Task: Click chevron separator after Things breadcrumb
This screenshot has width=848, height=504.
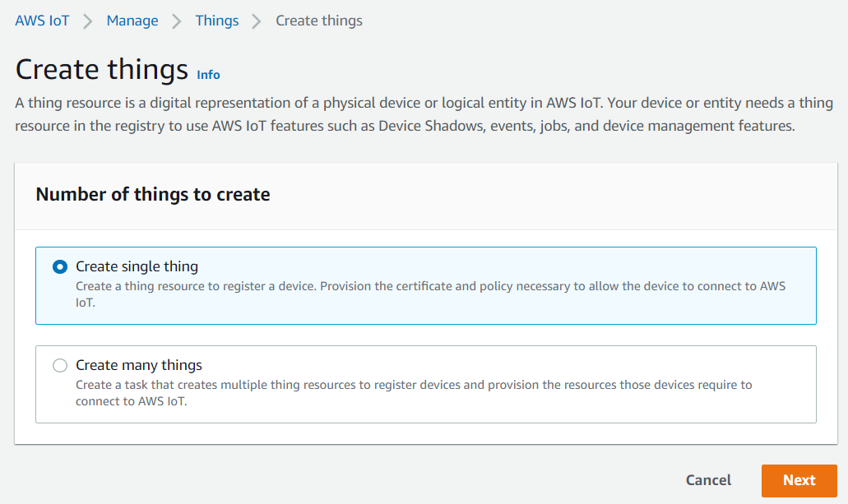Action: pyautogui.click(x=257, y=21)
